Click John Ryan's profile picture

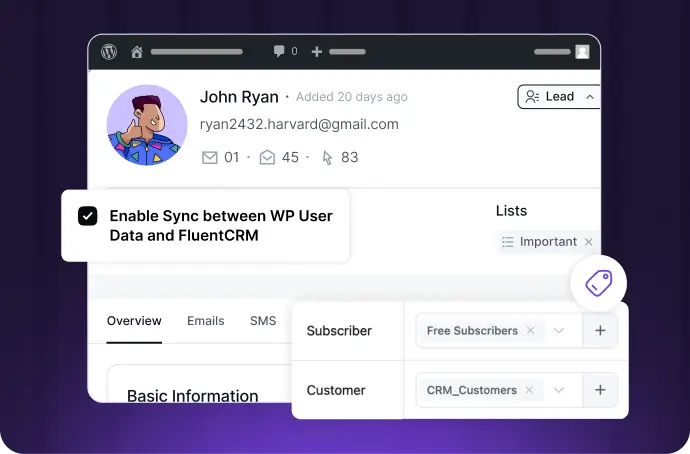[x=147, y=125]
